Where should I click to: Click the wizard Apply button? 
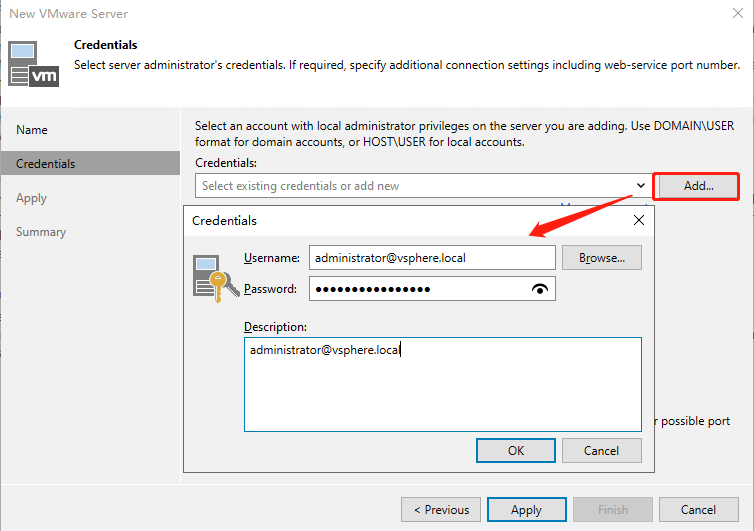click(x=527, y=510)
